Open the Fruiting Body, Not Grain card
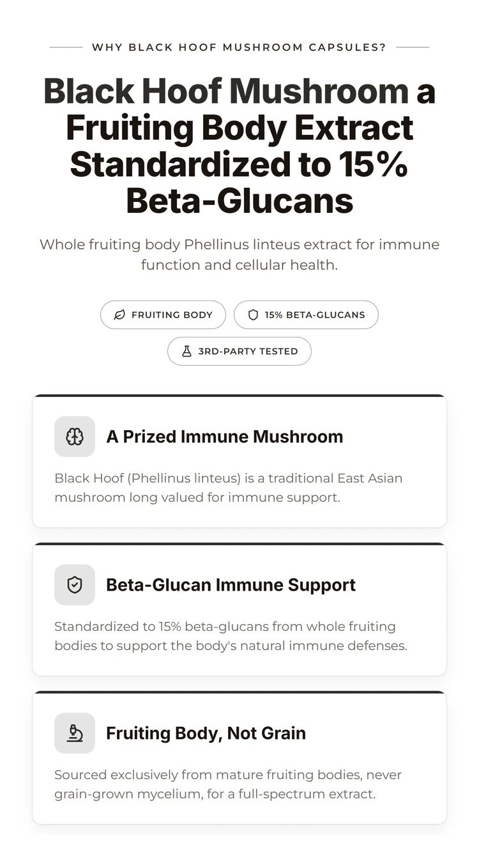This screenshot has height=868, width=479. pos(240,757)
